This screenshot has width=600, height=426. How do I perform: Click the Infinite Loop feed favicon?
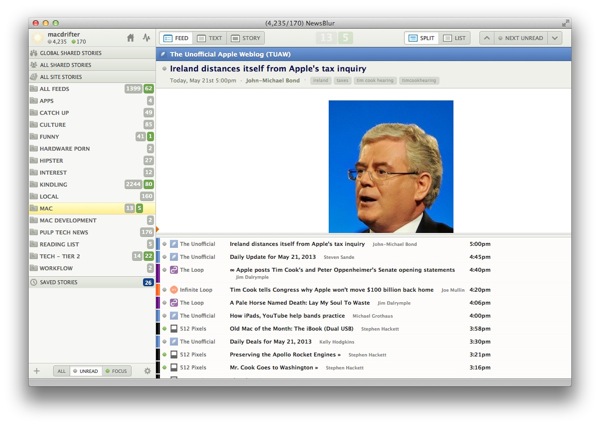174,290
